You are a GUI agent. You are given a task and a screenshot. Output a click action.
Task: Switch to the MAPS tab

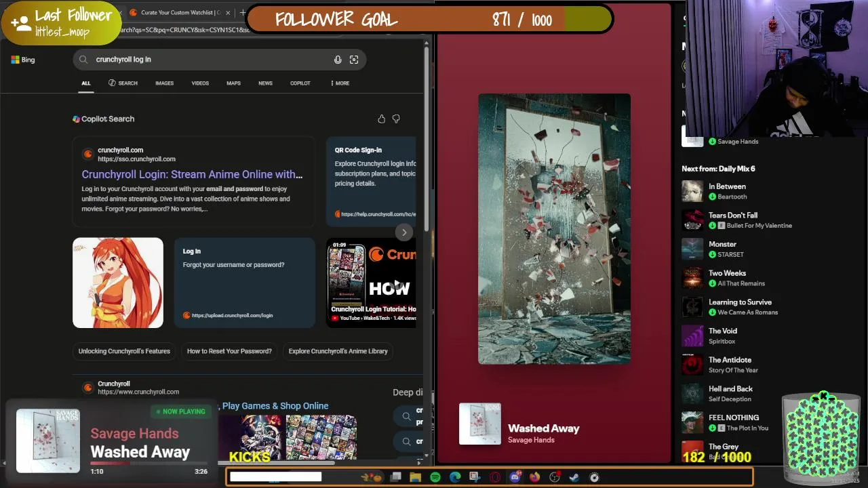point(233,83)
